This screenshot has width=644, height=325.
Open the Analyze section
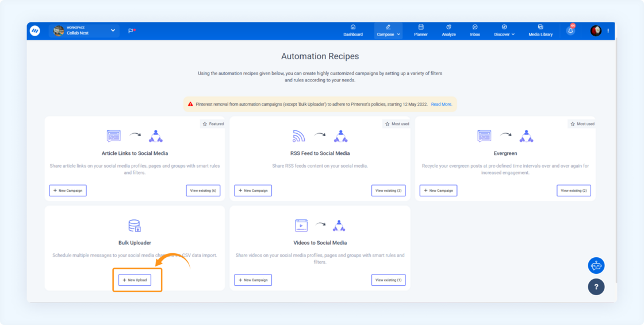pyautogui.click(x=449, y=30)
